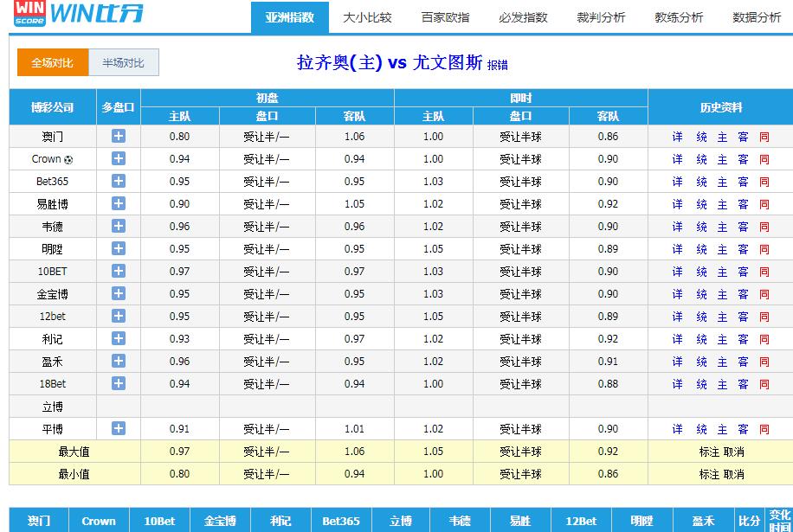The height and width of the screenshot is (532, 793).
Task: Expand multi-handicap plus icon for 金宝博
Action: 119,293
